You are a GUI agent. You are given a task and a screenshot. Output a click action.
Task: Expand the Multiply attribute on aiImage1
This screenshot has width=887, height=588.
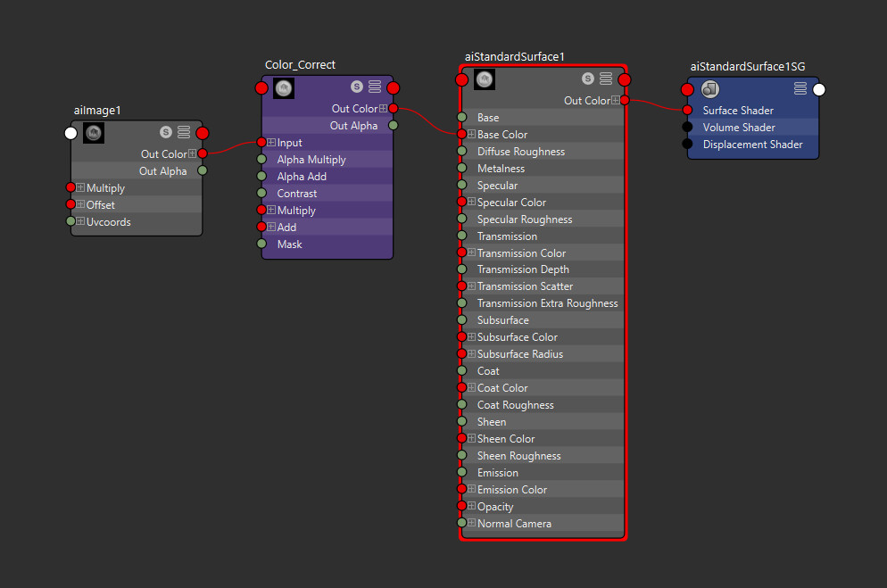pyautogui.click(x=81, y=187)
